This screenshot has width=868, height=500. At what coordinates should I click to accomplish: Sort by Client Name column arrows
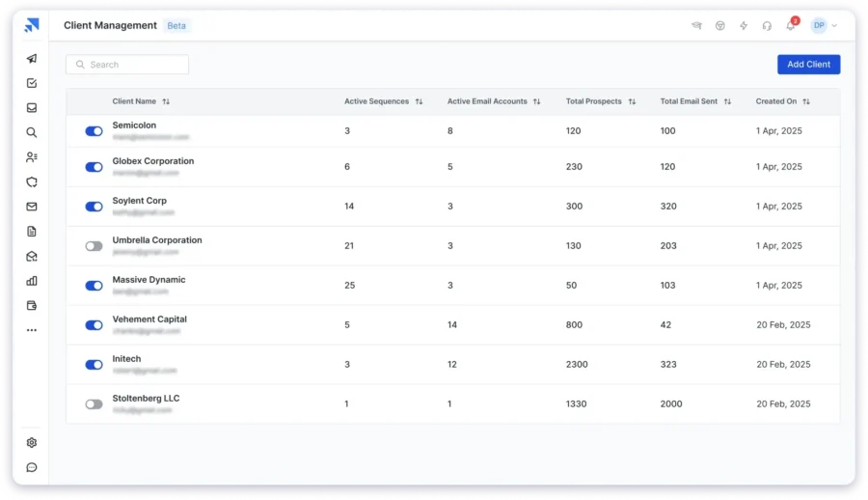tap(166, 101)
